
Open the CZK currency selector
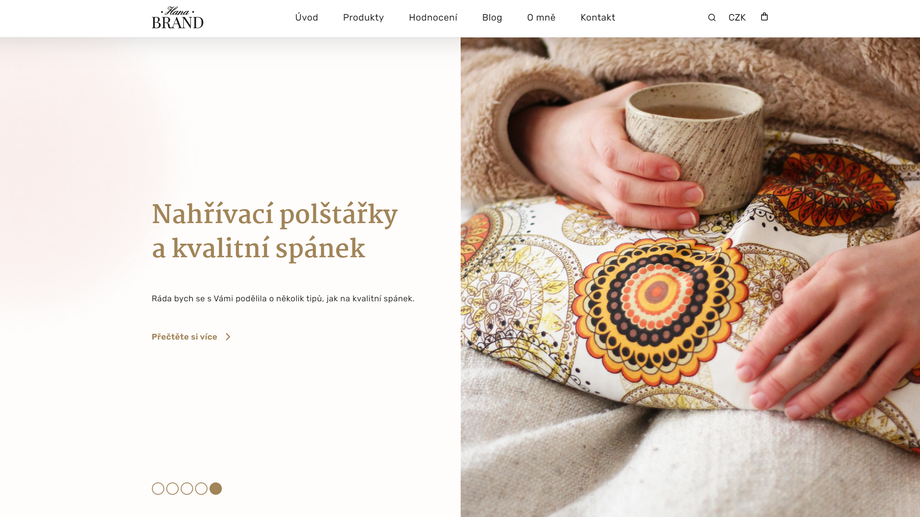[x=737, y=18]
